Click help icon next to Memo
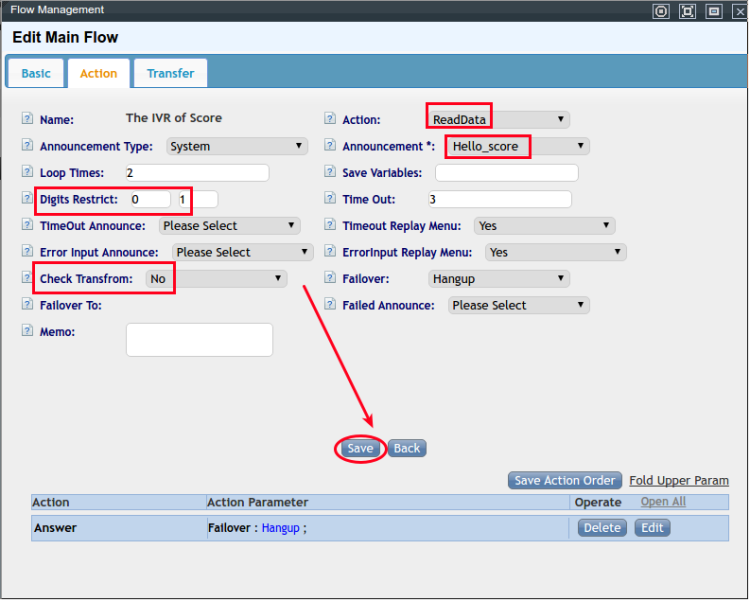Viewport: 750px width, 602px height. tap(27, 331)
